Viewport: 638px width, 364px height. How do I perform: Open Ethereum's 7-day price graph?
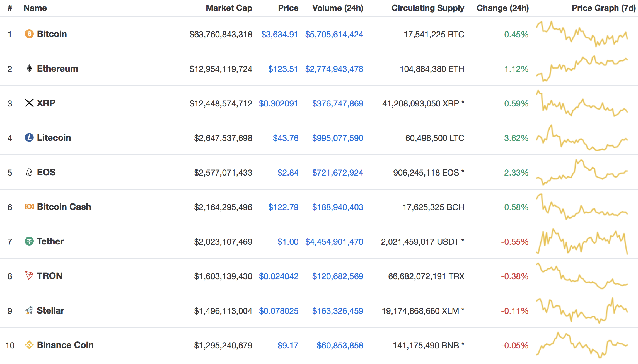pos(582,68)
